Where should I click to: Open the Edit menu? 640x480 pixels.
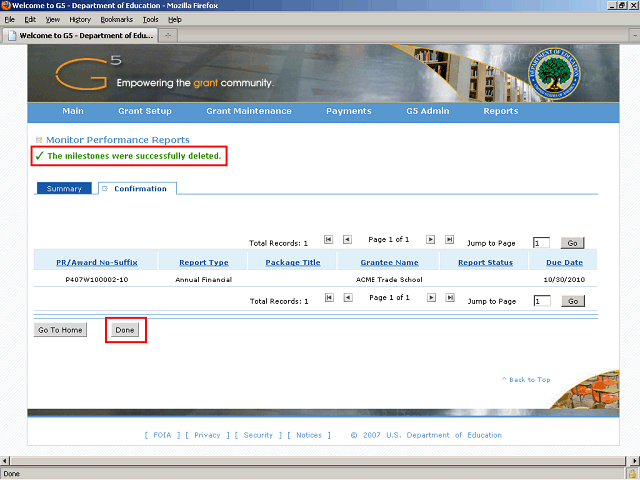30,20
